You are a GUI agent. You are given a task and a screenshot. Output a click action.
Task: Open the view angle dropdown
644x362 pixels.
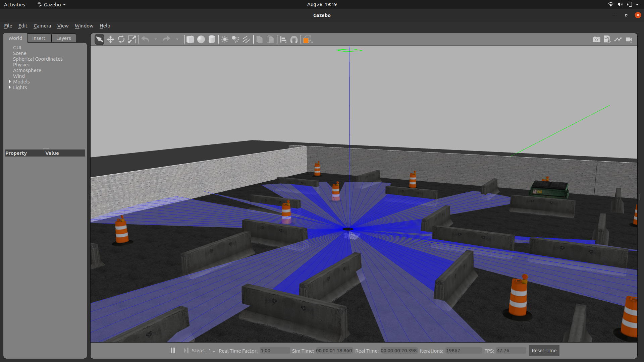click(308, 40)
